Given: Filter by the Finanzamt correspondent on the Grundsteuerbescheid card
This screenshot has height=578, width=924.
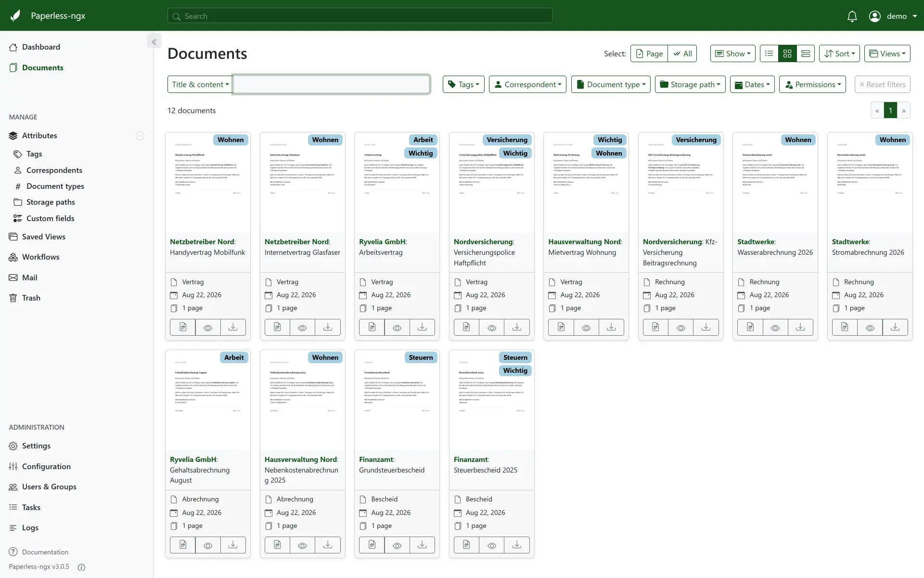Looking at the screenshot, I should click(376, 460).
